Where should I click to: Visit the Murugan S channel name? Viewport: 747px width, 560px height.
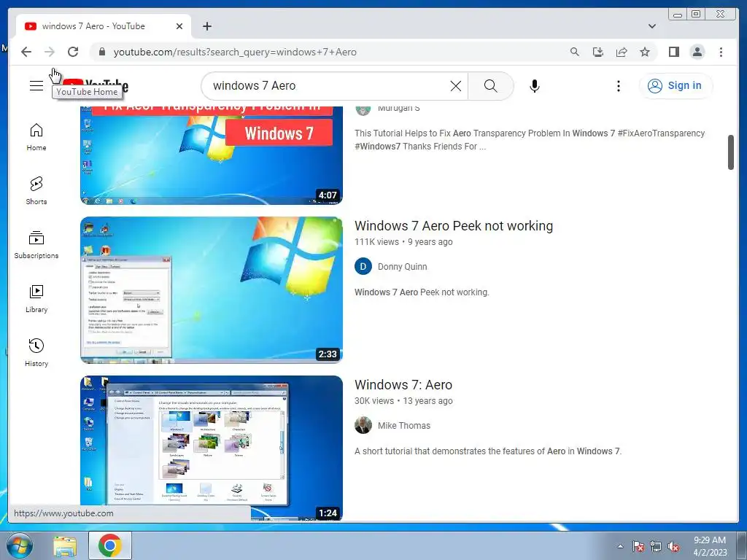(399, 109)
